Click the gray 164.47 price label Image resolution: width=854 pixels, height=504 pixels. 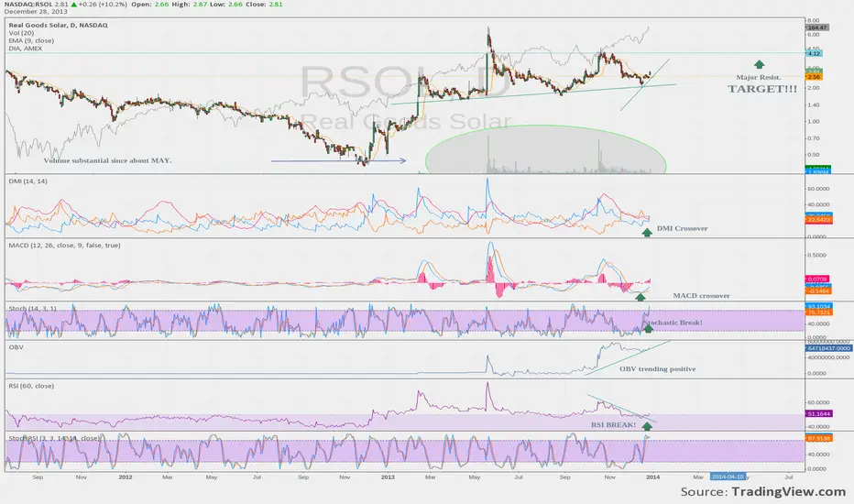[817, 27]
